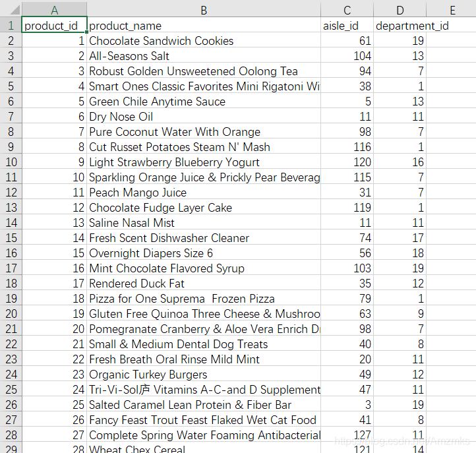Click department_id value 9

pyautogui.click(x=400, y=313)
